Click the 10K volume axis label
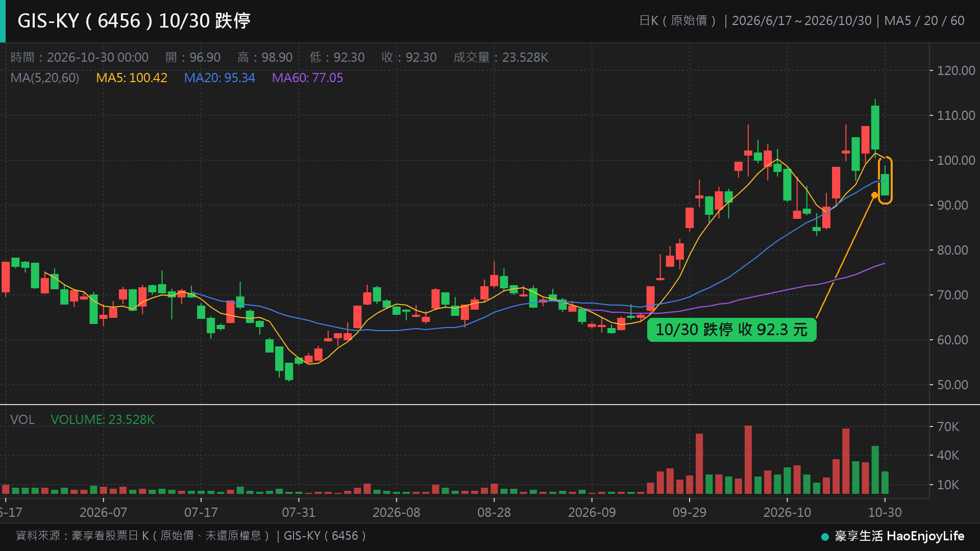980x551 pixels. 948,485
